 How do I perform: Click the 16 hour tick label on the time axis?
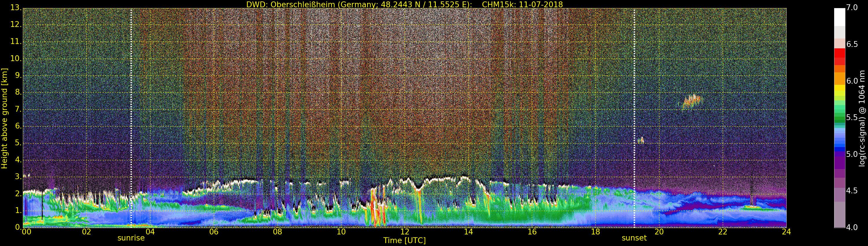532,232
